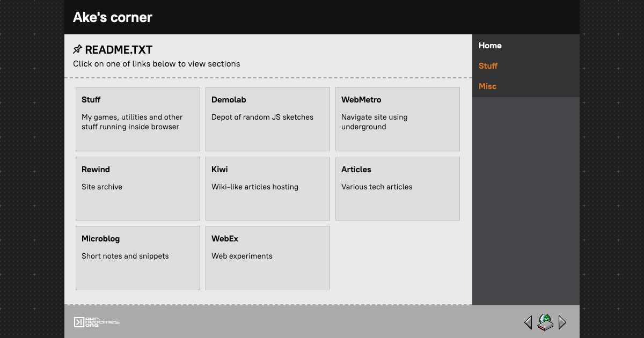Click the pin icon next to README.TXT

coord(77,49)
